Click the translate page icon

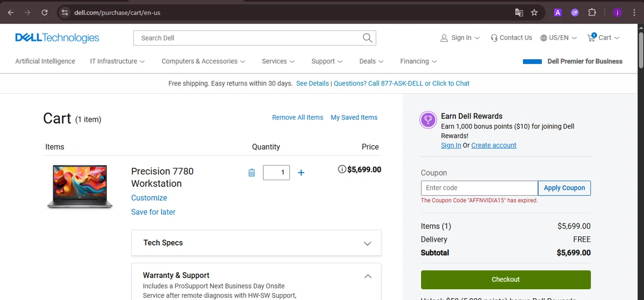pos(519,12)
